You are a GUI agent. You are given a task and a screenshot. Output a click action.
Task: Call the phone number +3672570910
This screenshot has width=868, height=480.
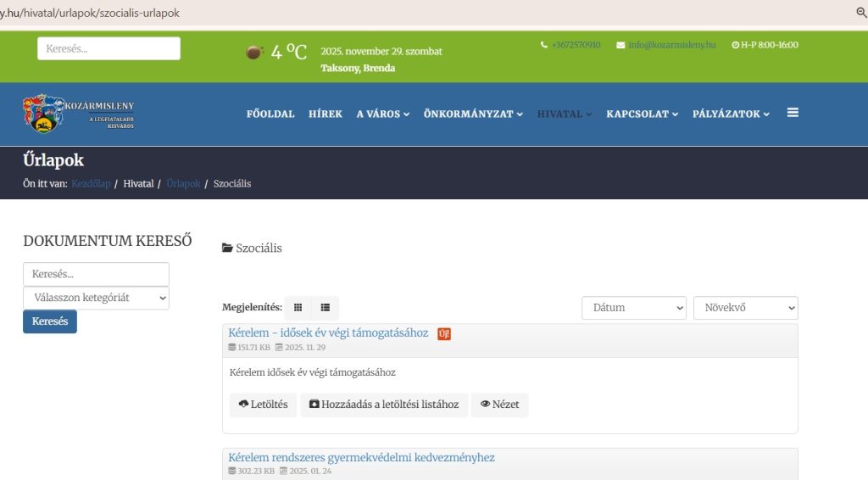pos(576,45)
